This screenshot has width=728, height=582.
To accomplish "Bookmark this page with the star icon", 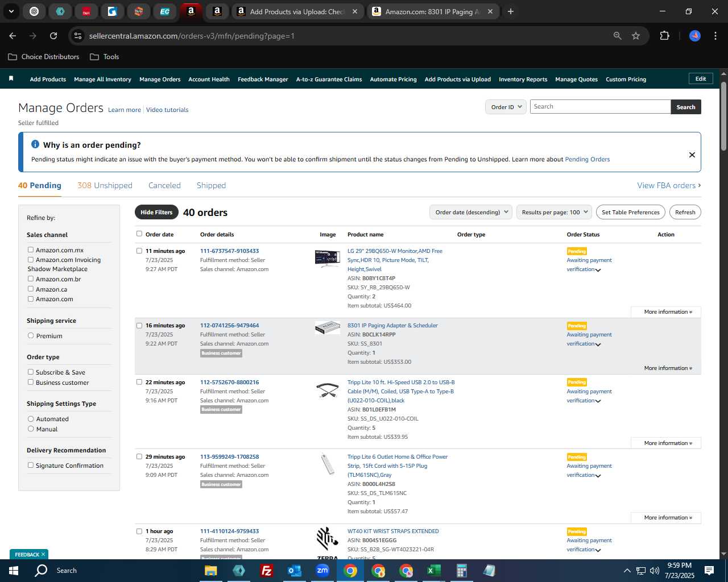I will click(x=636, y=36).
